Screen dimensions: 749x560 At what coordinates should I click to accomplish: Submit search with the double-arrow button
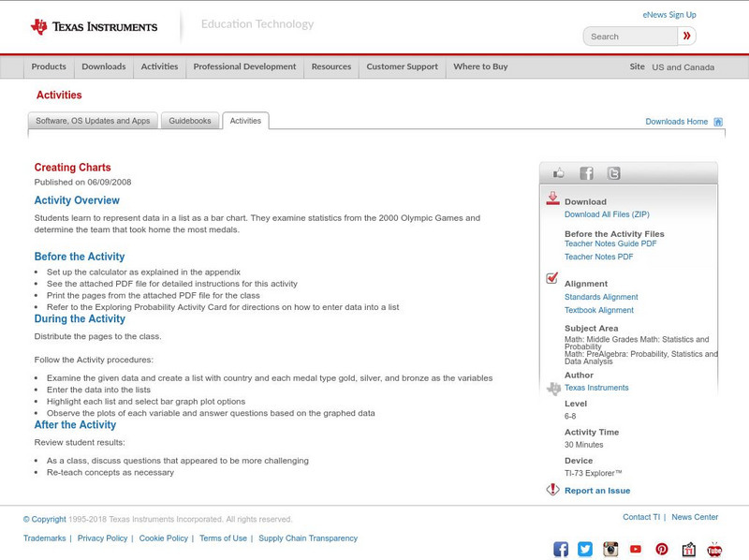[x=686, y=36]
